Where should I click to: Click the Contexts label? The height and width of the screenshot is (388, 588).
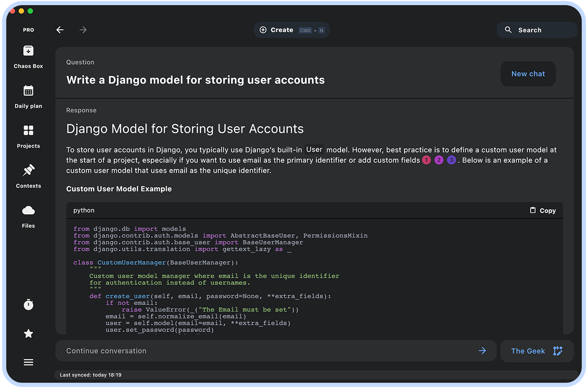tap(29, 186)
